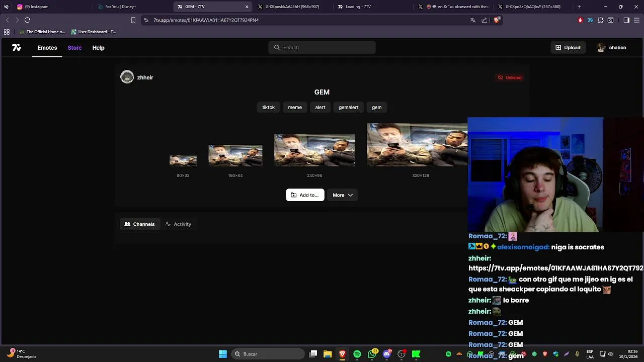This screenshot has height=362, width=644.
Task: Bookmark this page using the bookmark icon
Action: coord(133,20)
